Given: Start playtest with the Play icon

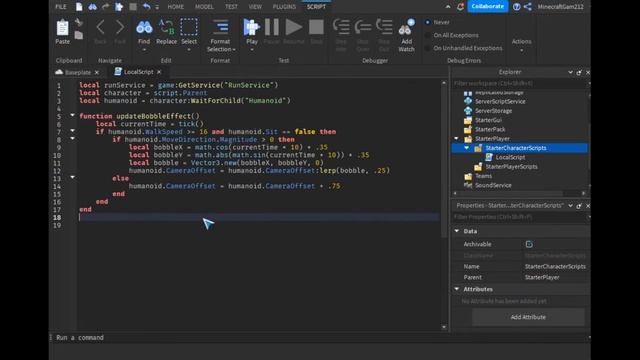Looking at the screenshot, I should pyautogui.click(x=251, y=27).
